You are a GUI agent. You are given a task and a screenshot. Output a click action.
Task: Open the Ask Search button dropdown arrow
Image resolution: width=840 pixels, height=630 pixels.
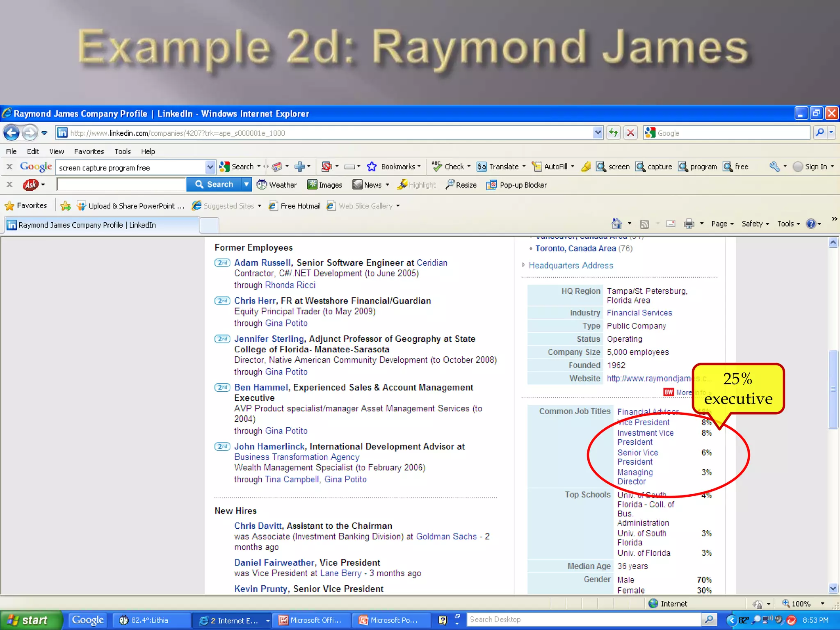246,185
